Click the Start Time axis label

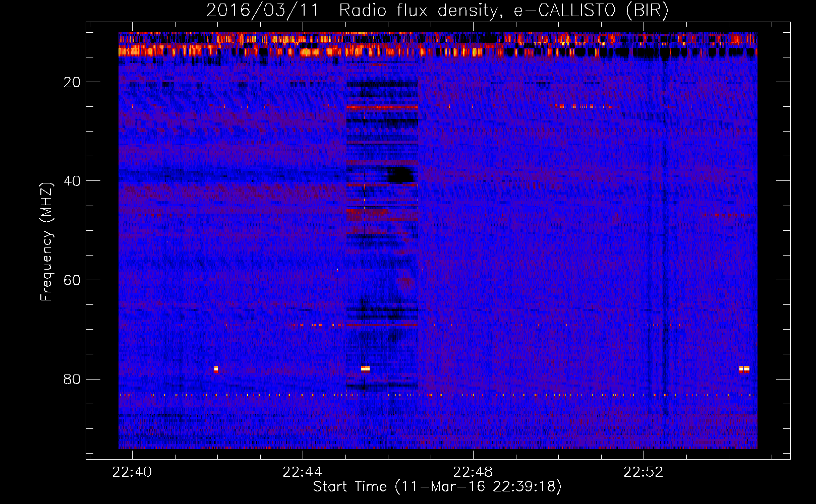pos(437,487)
